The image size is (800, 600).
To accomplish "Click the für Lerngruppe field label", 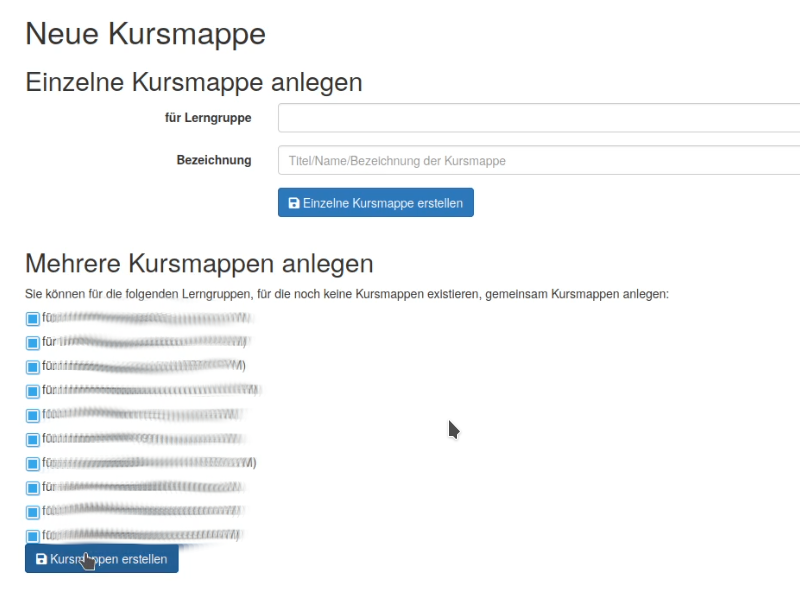I will [x=207, y=118].
